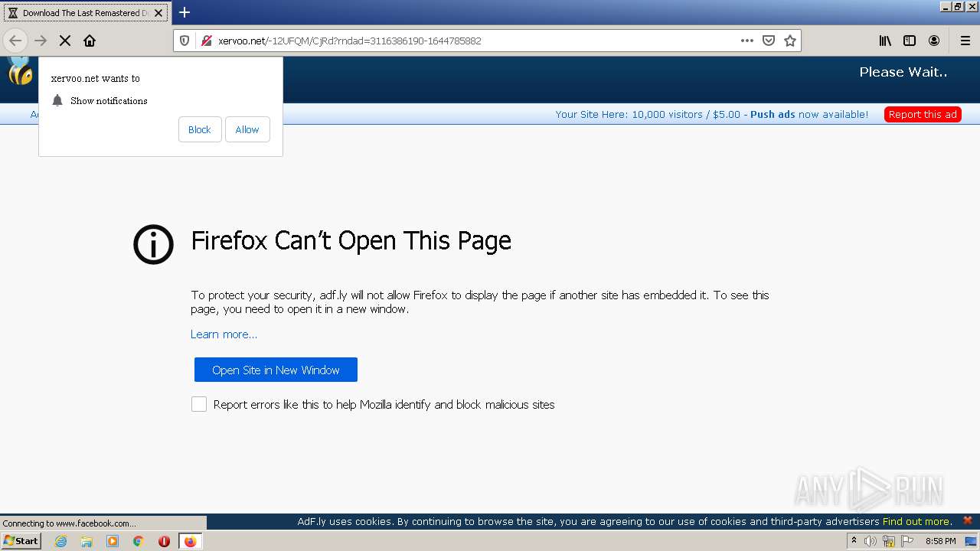Screen dimensions: 980x551
Task: Open Firefox account menu
Action: click(x=934, y=41)
